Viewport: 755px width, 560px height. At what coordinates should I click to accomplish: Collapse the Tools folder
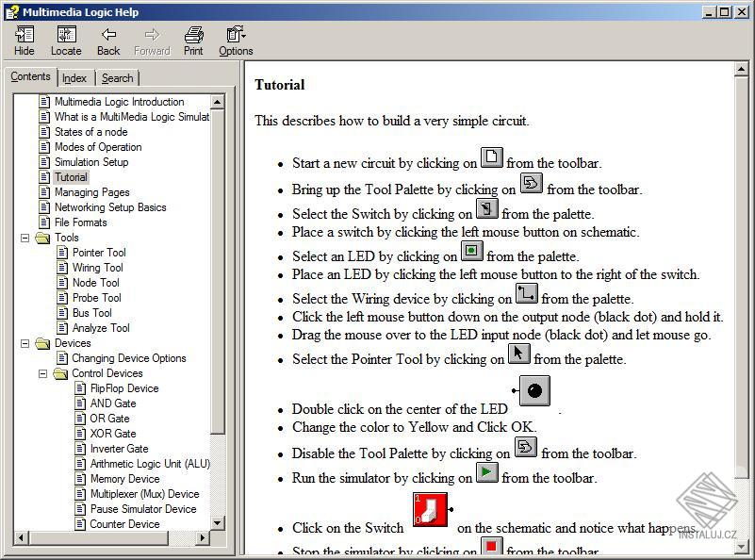(x=25, y=238)
